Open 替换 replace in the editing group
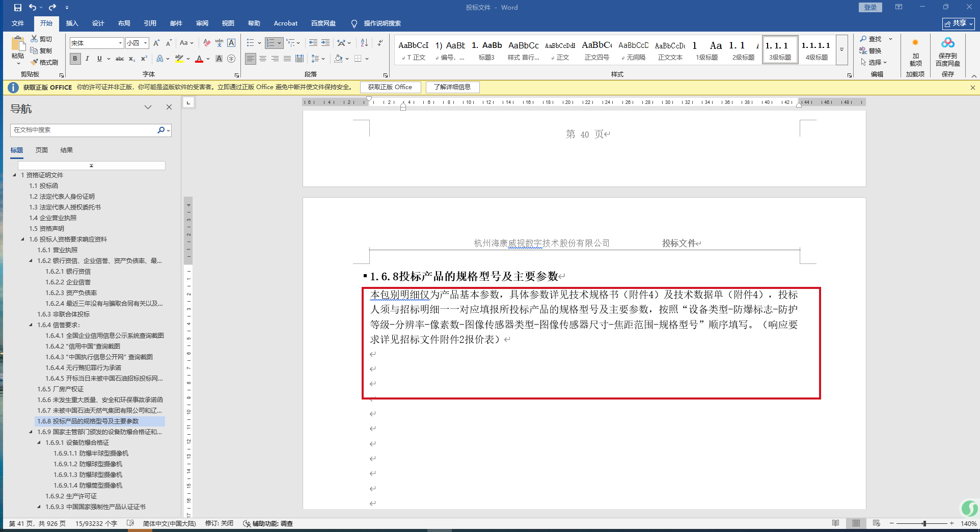The image size is (980, 532). click(871, 50)
